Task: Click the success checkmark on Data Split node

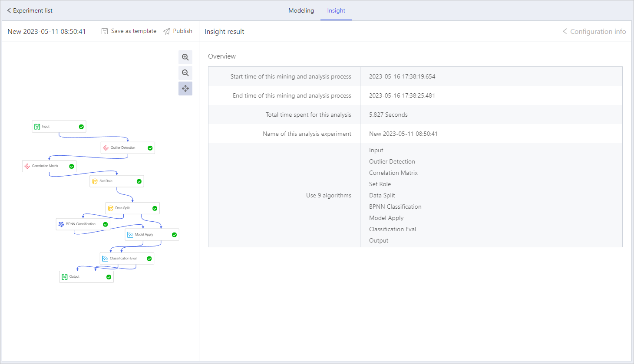Action: click(155, 208)
